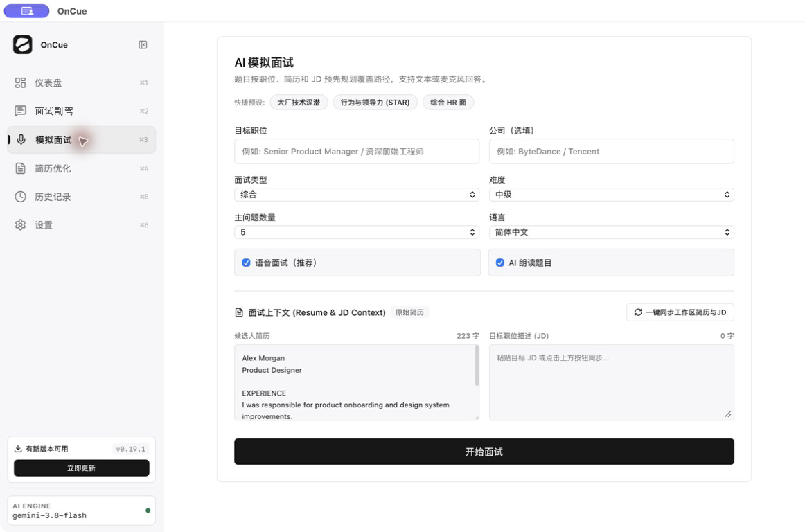
Task: Click the OnCue logo in the sidebar
Action: coord(23,44)
